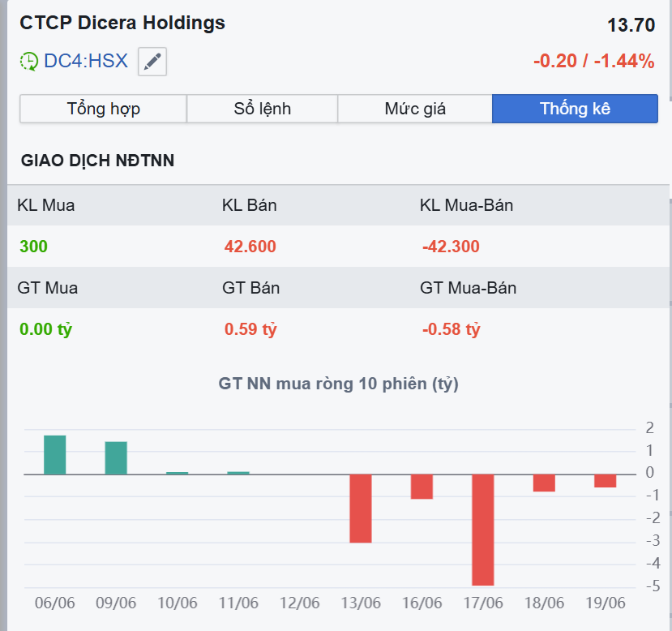This screenshot has height=631, width=672.
Task: Select the Thống kê tab
Action: pyautogui.click(x=575, y=109)
